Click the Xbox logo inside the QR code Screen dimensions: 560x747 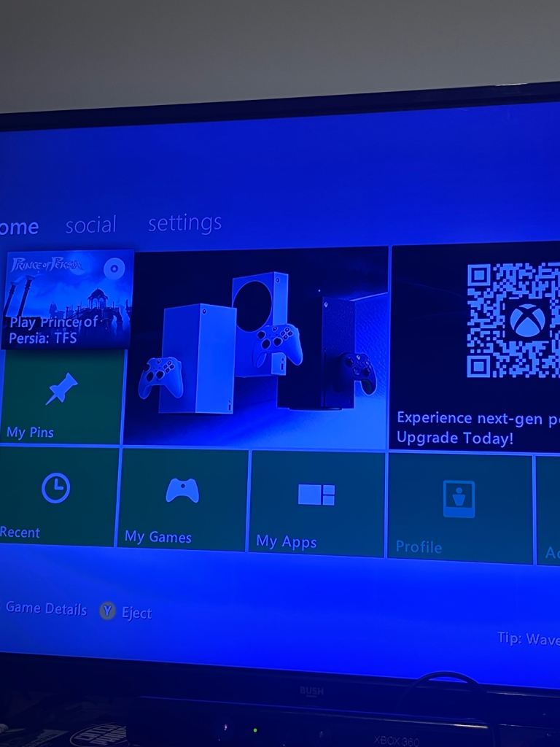click(x=526, y=320)
